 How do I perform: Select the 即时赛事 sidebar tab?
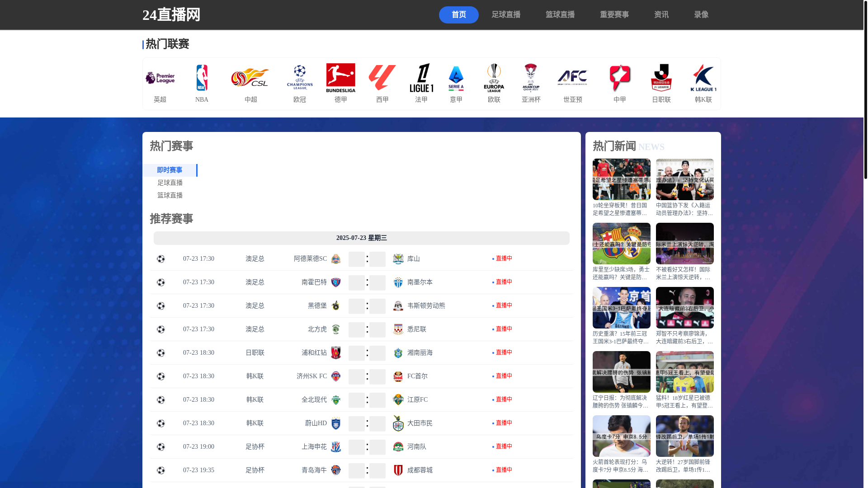(x=170, y=170)
